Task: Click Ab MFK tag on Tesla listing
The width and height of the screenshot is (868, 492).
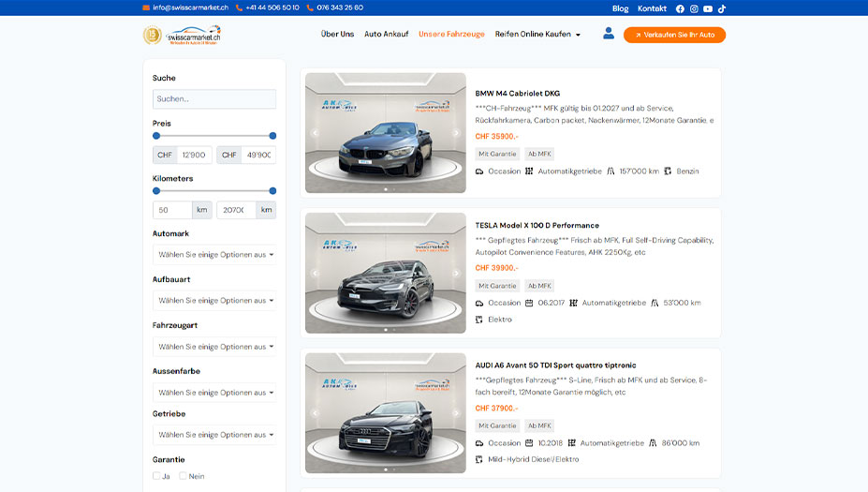Action: point(539,286)
